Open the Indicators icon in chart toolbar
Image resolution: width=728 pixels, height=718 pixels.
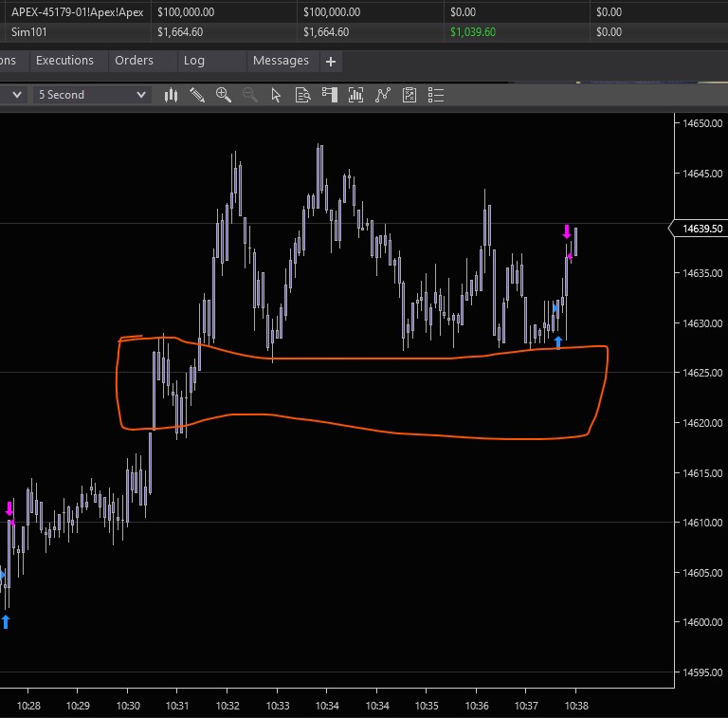tap(383, 95)
